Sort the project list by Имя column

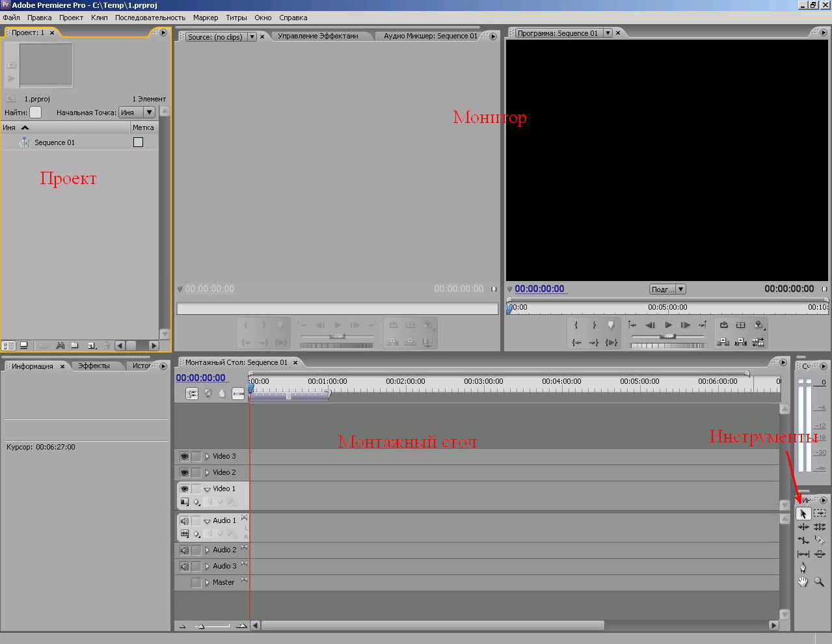(65, 127)
